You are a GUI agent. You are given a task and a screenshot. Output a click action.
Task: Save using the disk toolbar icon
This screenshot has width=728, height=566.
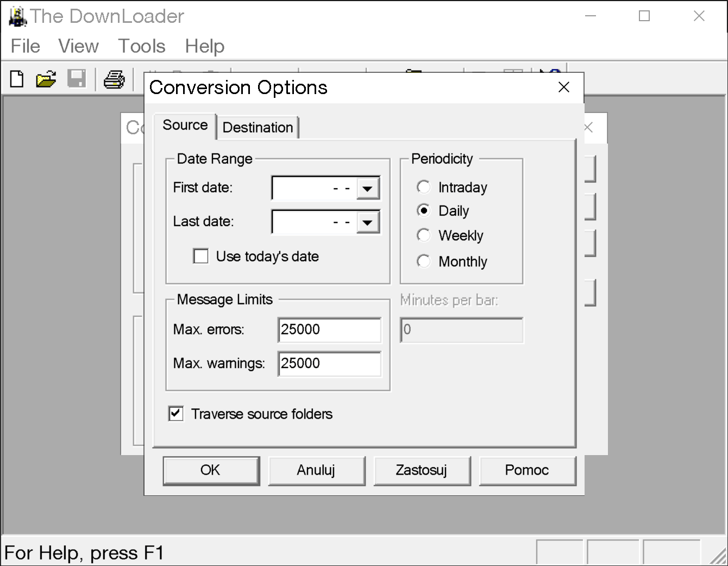coord(78,79)
